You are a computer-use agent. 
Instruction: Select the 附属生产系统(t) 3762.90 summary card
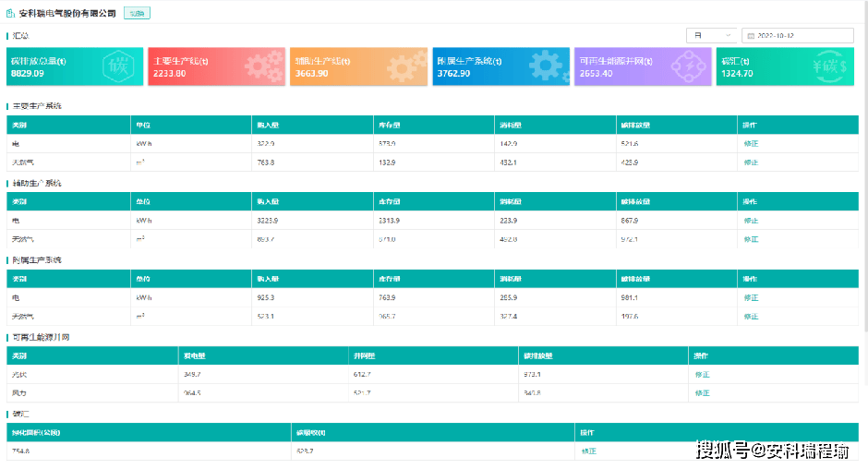(x=501, y=66)
